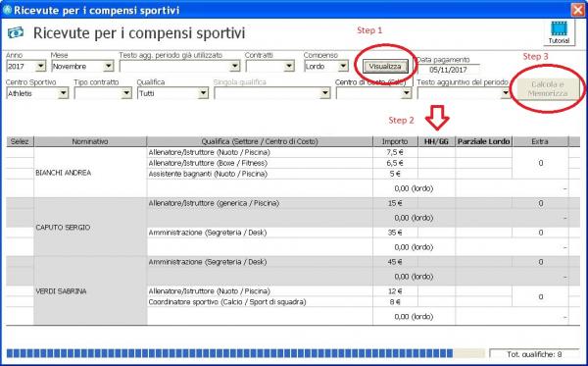Click the Tot. qualifiche status field
The image size is (588, 366).
point(534,354)
